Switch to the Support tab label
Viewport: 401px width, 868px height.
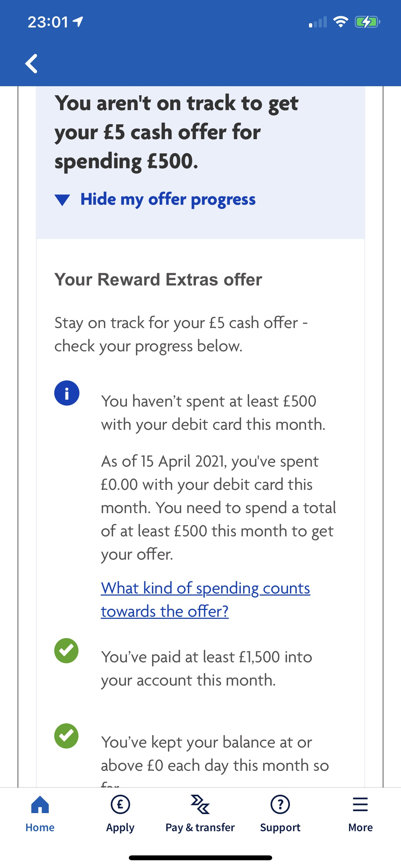280,827
